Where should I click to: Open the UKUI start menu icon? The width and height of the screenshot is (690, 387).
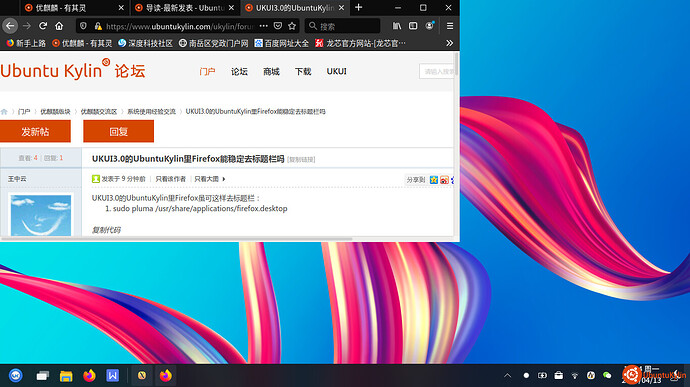15,375
